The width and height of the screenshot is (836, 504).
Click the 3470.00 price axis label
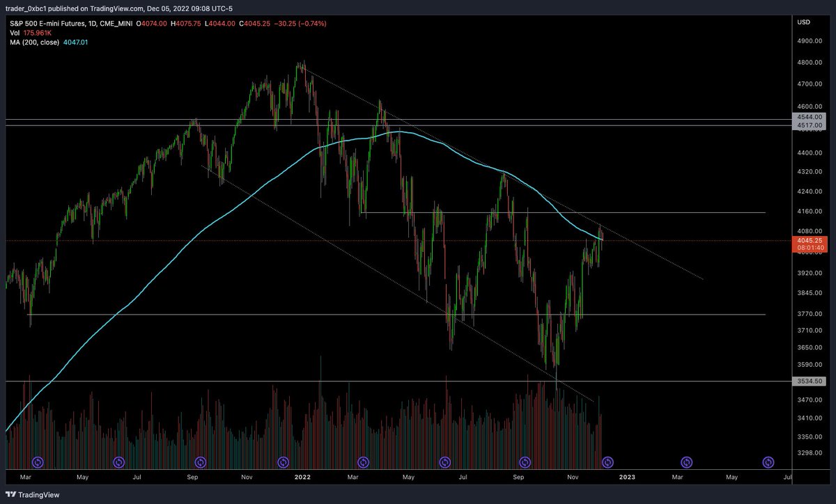click(x=810, y=400)
